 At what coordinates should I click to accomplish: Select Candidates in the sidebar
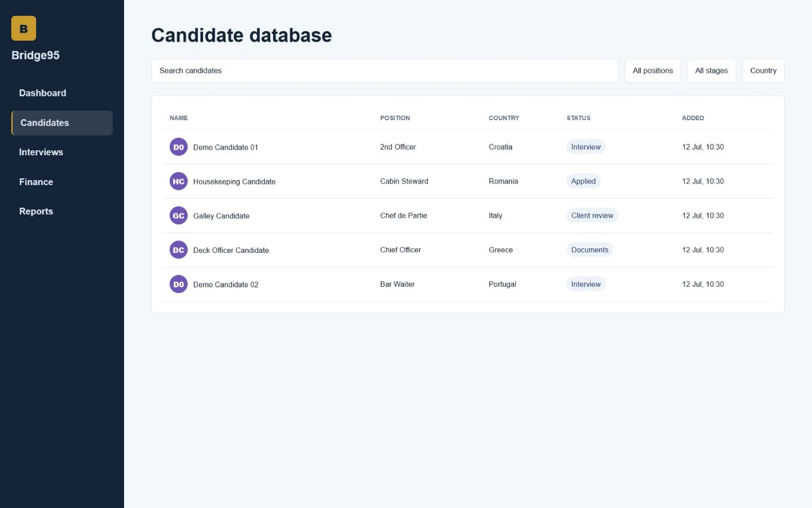(62, 123)
